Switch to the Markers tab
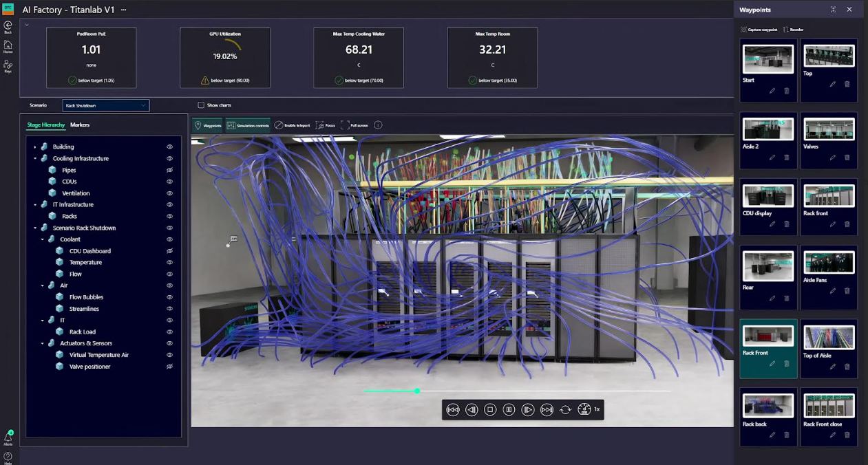 80,125
